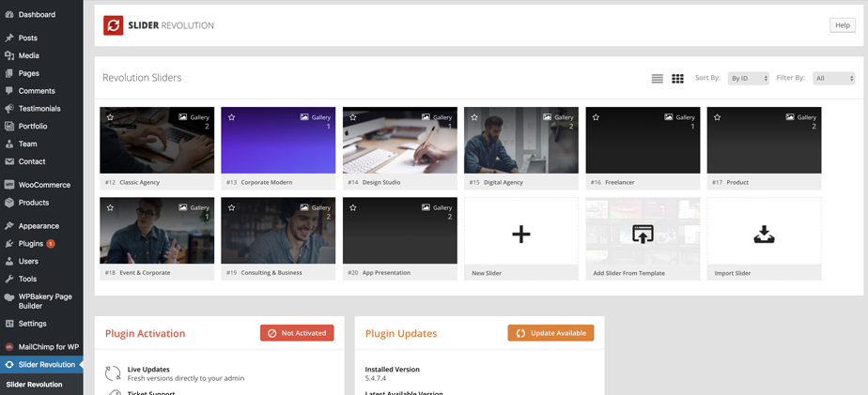Screen dimensions: 868x395
Task: Click the Not Activated button
Action: (297, 333)
